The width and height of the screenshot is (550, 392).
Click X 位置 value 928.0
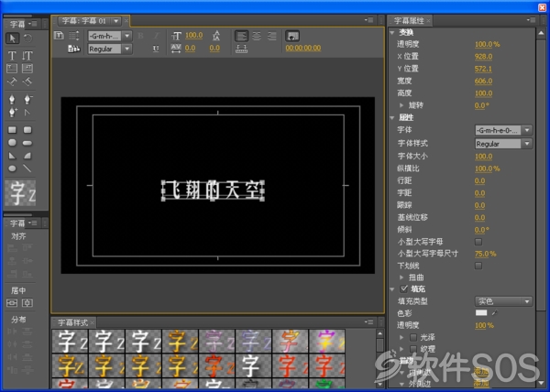pyautogui.click(x=483, y=57)
